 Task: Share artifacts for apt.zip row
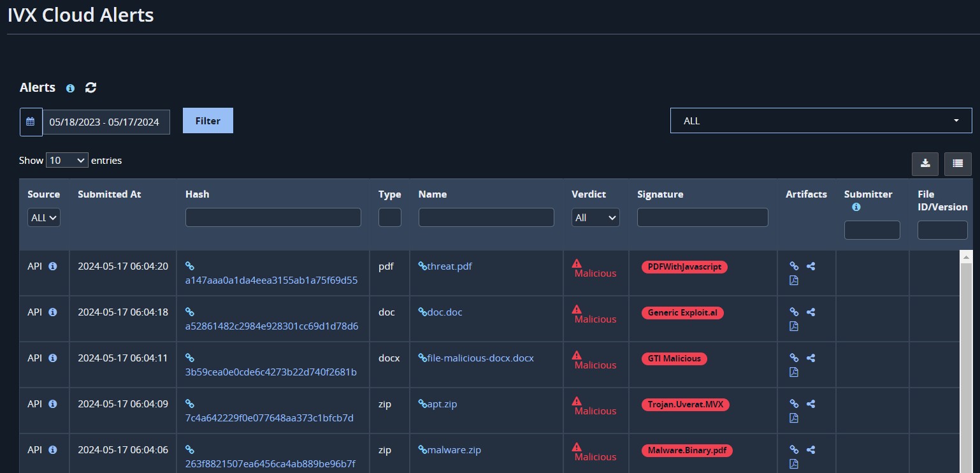click(x=811, y=404)
